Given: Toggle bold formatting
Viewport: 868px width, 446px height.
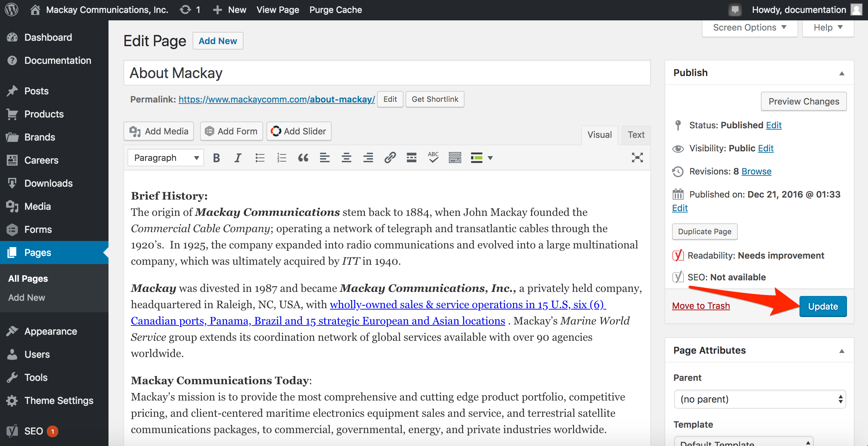Looking at the screenshot, I should 216,158.
